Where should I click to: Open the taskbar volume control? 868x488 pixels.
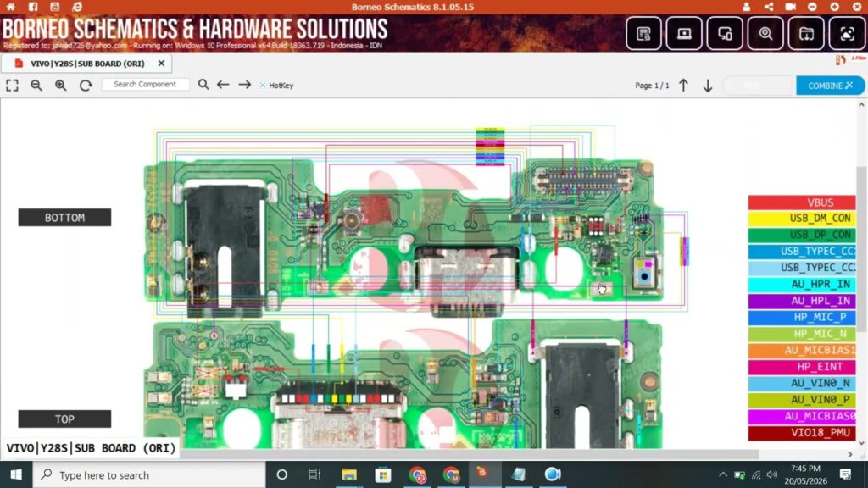click(x=772, y=474)
